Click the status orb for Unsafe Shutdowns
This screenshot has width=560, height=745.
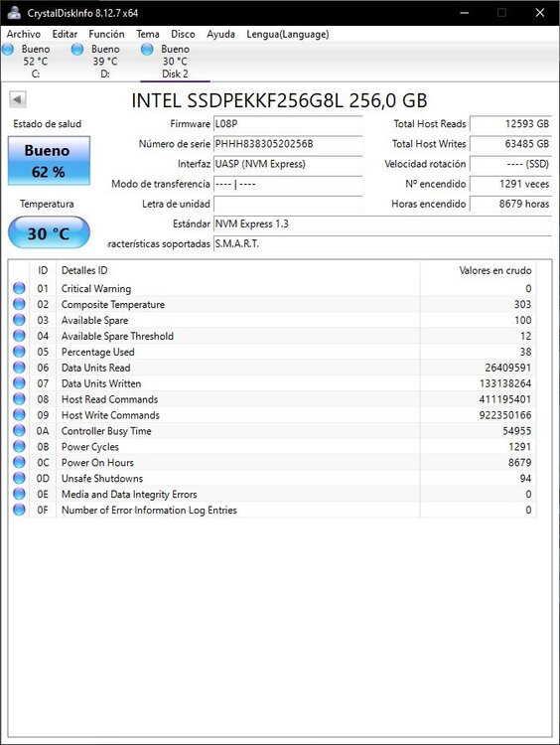click(19, 478)
